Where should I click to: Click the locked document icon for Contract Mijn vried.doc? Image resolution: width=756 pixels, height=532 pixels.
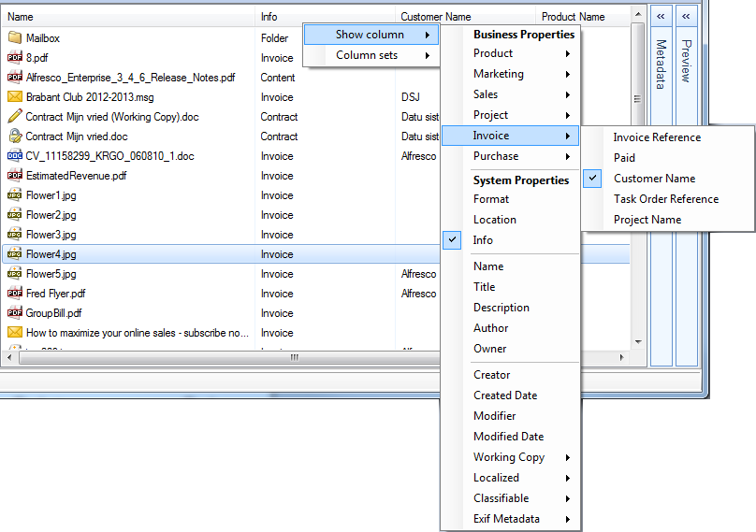14,137
